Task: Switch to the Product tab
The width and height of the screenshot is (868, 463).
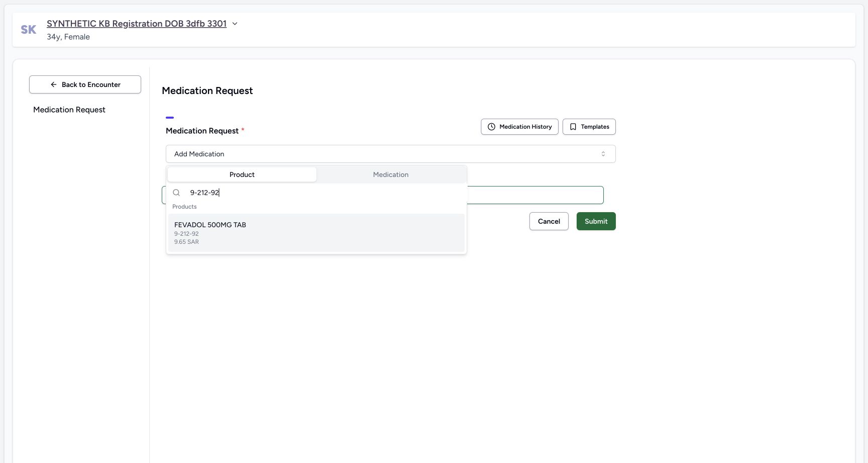Action: (242, 174)
